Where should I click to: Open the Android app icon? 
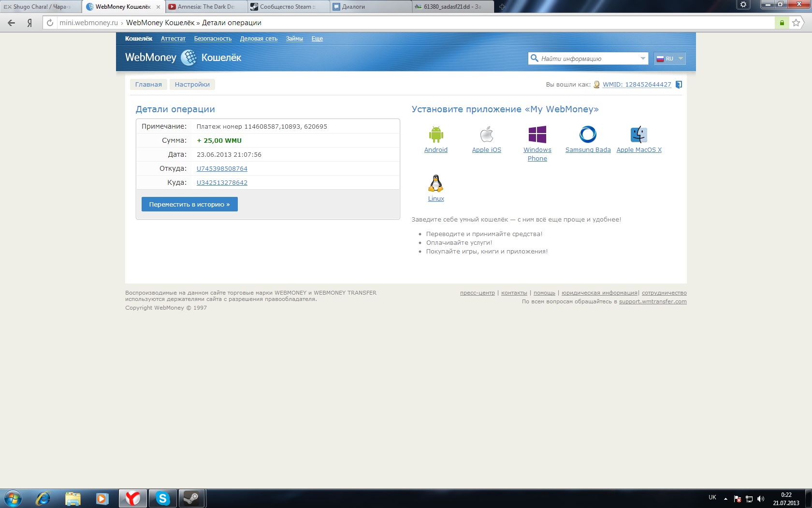(x=436, y=134)
